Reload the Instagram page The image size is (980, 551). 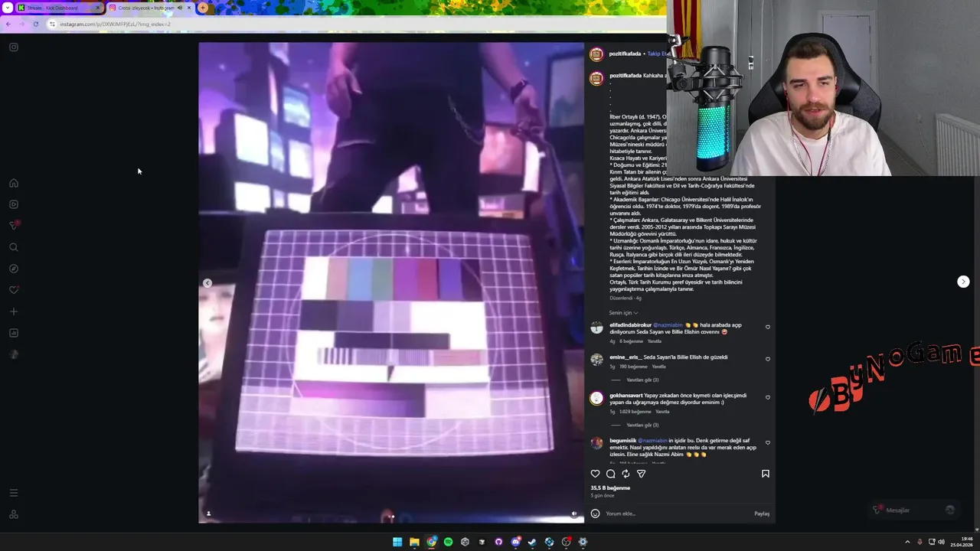35,24
